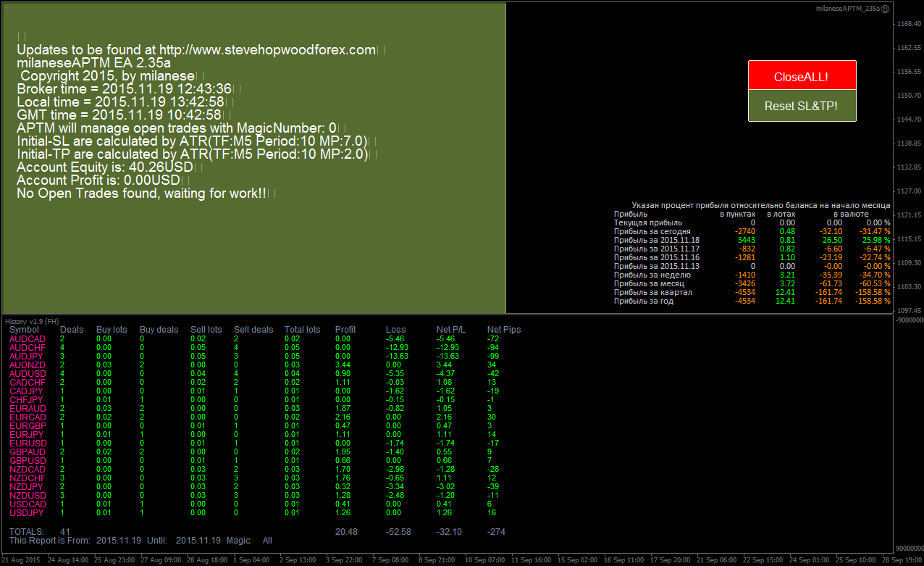Click the total profit value 20.48
Viewport: 924px width, 566px height.
[x=346, y=532]
